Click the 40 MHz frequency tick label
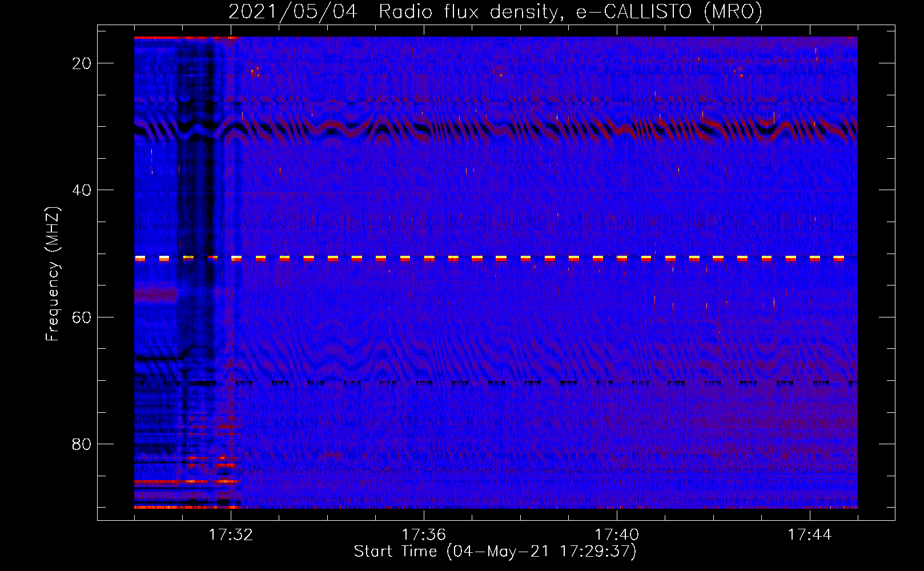Image resolution: width=924 pixels, height=571 pixels. (x=82, y=190)
